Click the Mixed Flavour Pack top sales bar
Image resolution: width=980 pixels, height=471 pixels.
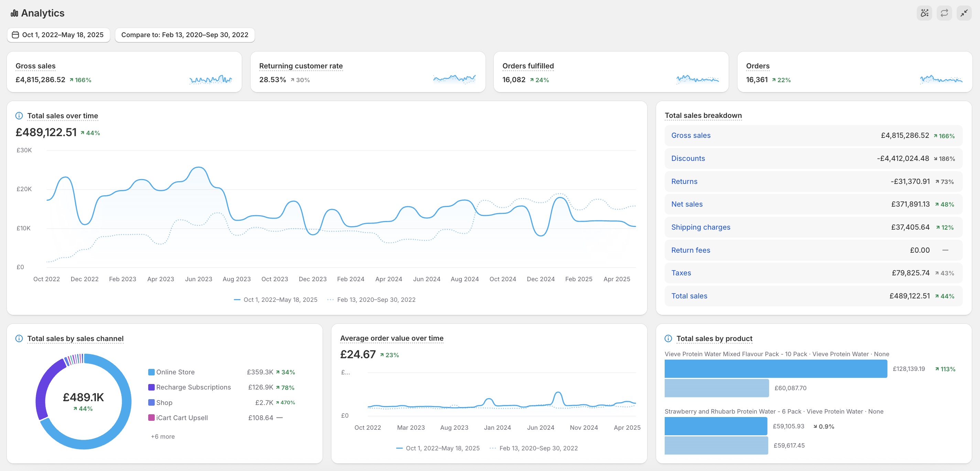(775, 369)
